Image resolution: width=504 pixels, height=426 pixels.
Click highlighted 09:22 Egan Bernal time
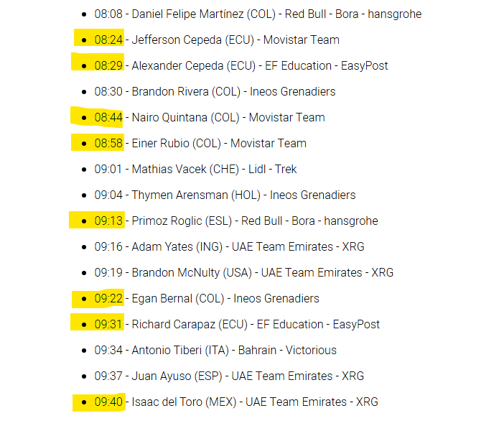[x=108, y=299]
